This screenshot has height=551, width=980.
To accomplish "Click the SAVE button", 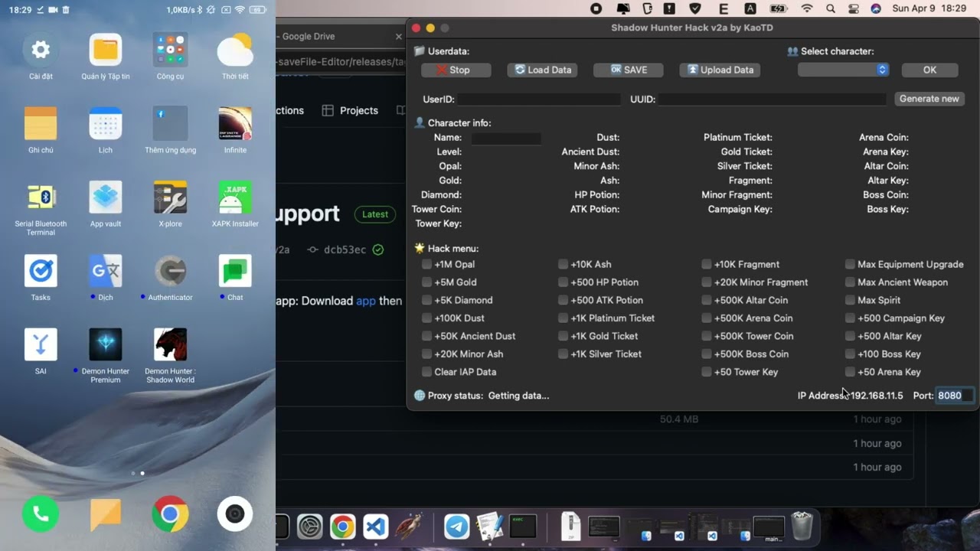I will point(629,70).
